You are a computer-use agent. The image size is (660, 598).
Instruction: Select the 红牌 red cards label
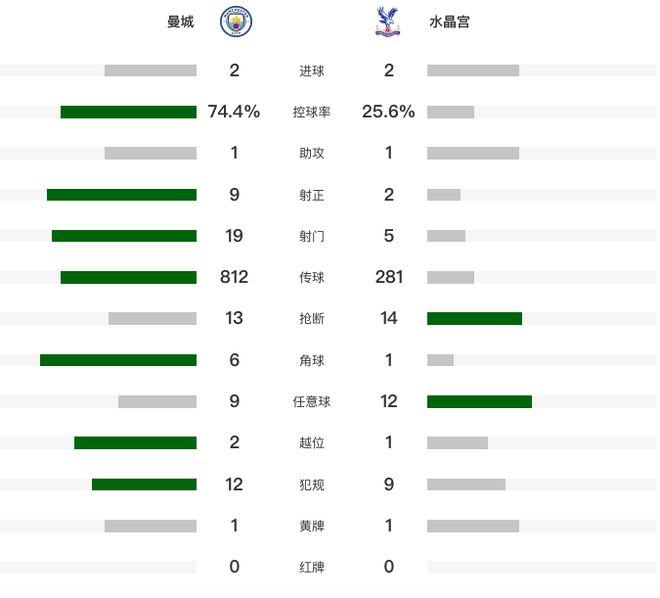pyautogui.click(x=311, y=567)
